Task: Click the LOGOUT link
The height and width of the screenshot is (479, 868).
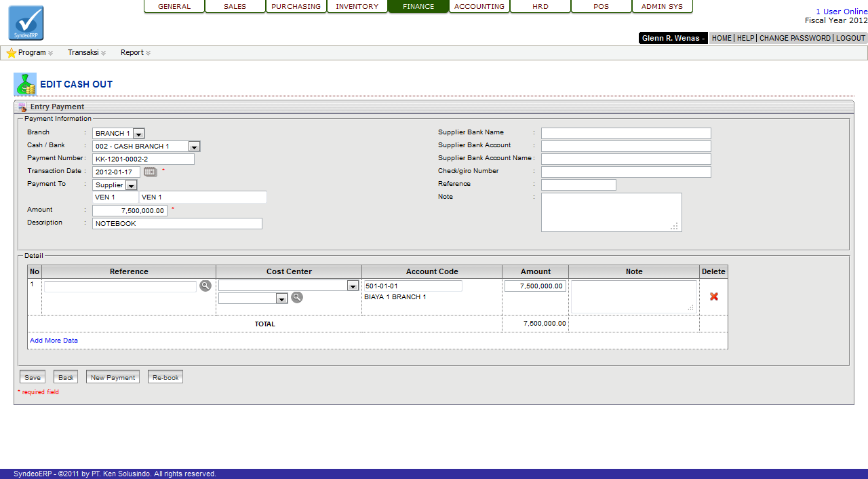Action: click(x=850, y=39)
